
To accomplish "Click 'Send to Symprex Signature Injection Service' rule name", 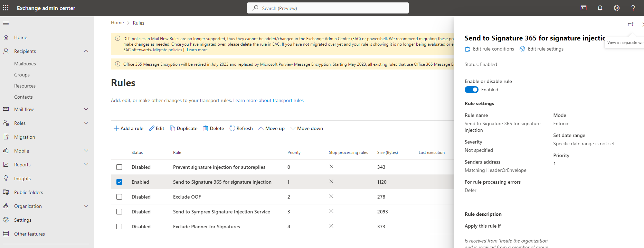I will [x=221, y=212].
